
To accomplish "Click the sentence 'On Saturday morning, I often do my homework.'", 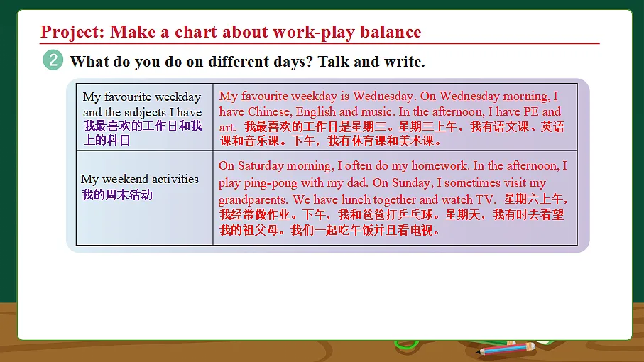I will (344, 166).
